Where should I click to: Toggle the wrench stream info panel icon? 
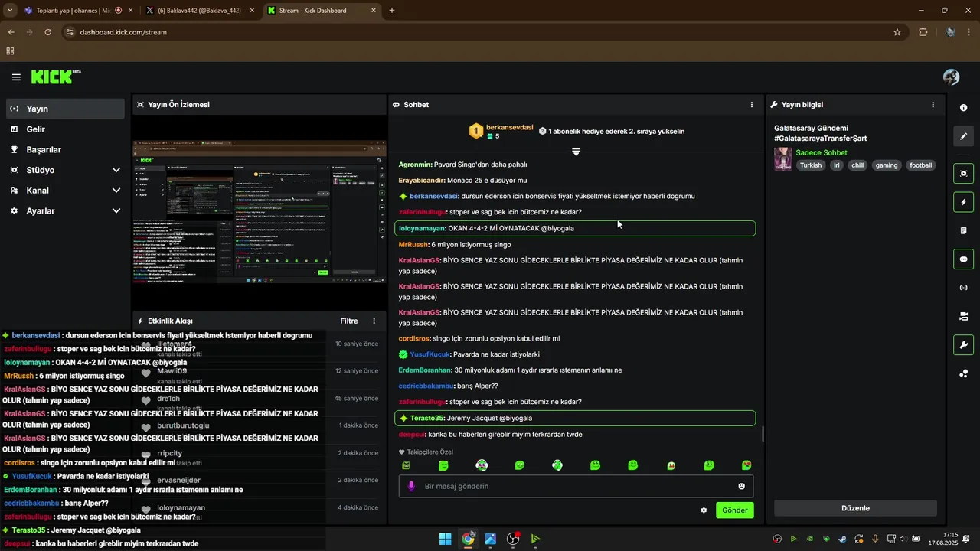pyautogui.click(x=963, y=345)
